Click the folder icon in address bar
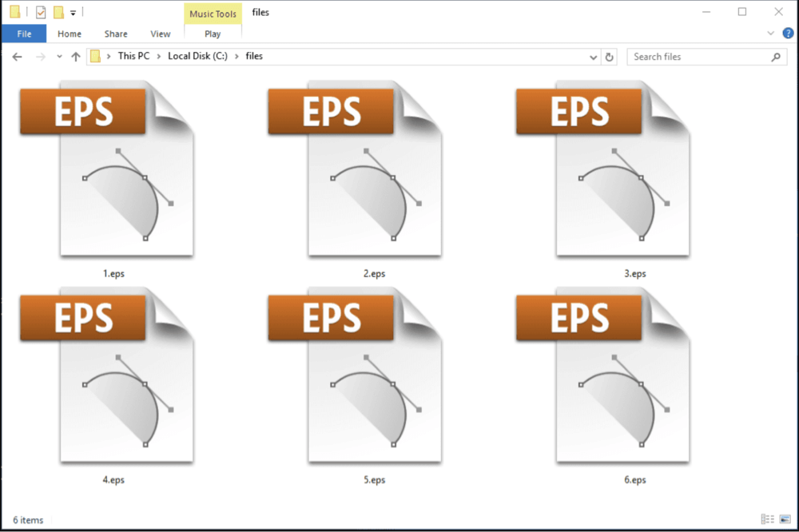Viewport: 799px width, 532px height. pos(96,57)
